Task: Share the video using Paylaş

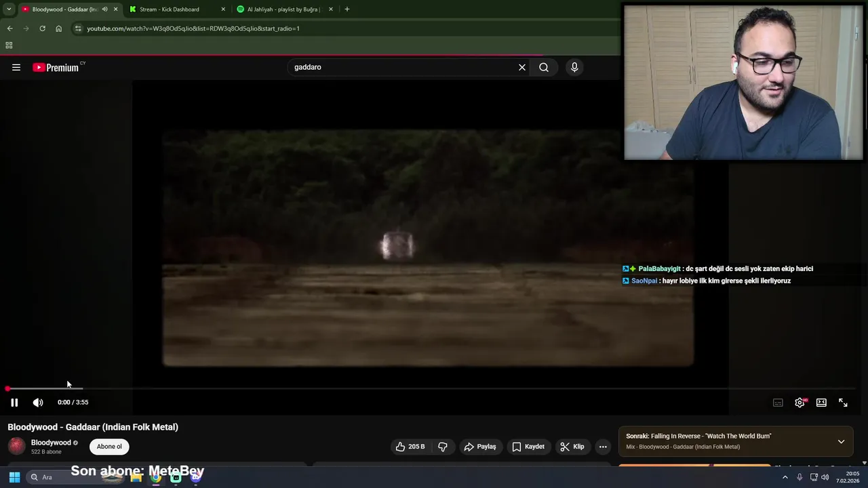Action: pyautogui.click(x=480, y=447)
